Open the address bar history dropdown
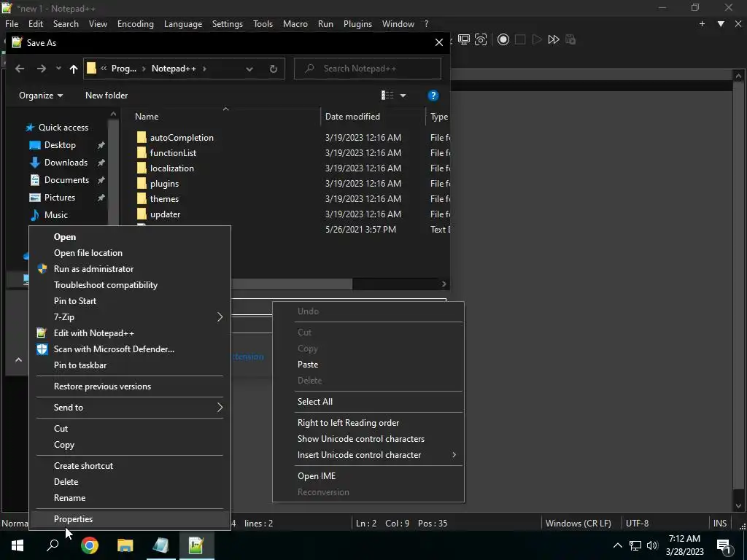The width and height of the screenshot is (747, 560). (x=249, y=69)
